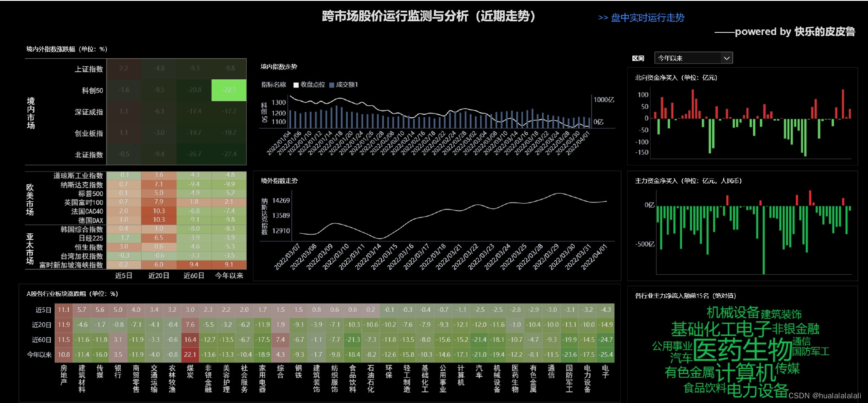
Task: Click the 2022/03/15 date on 境外指数走势 axis
Action: tap(384, 256)
